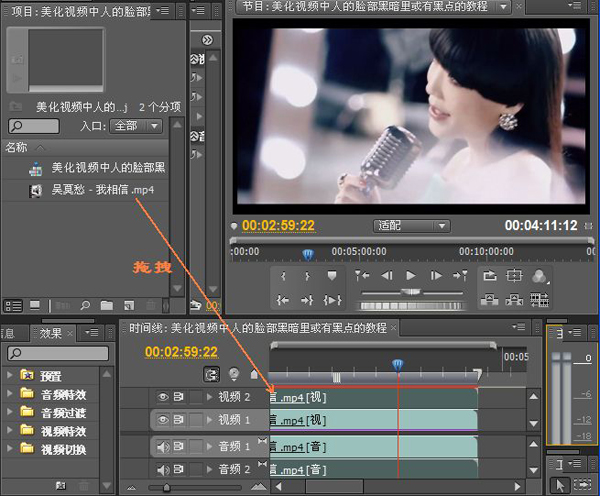Select the 项目 panel tab

81,11
